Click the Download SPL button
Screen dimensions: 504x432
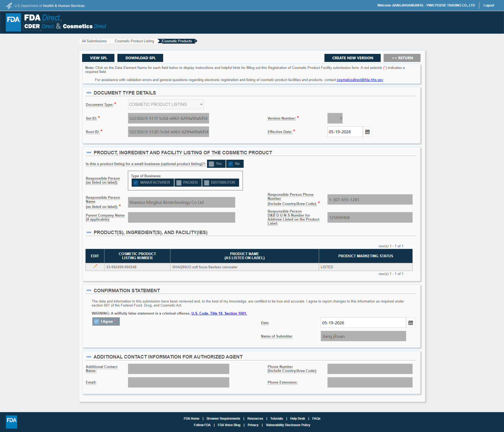tap(140, 58)
